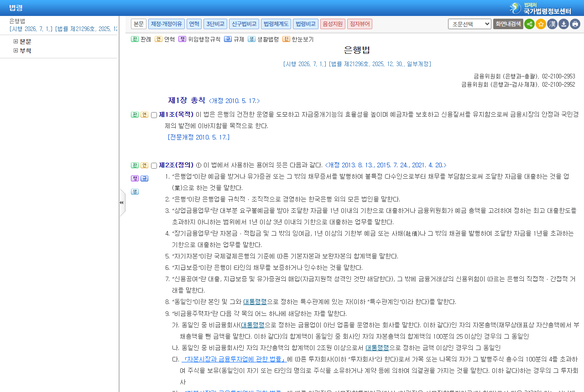The image size is (584, 392).
Task: Download the law using the download icon
Action: click(x=563, y=24)
